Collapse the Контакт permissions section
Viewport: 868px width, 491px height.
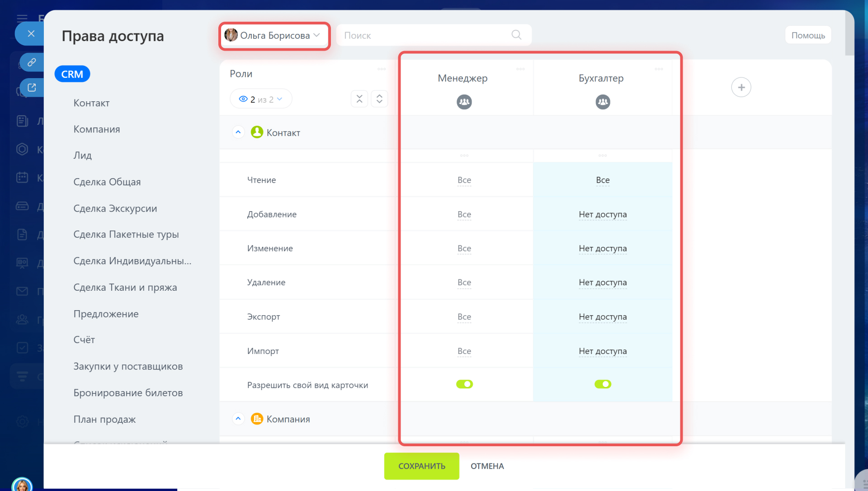pyautogui.click(x=238, y=132)
